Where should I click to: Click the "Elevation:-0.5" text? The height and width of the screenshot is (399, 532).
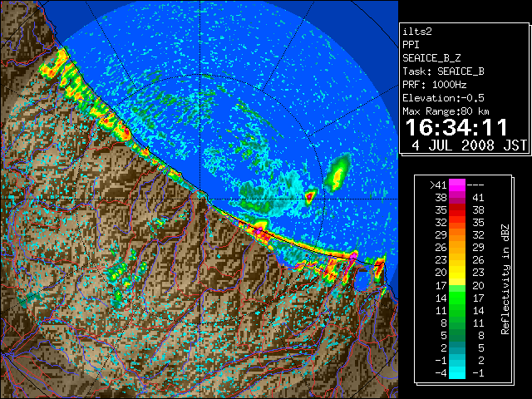click(443, 98)
